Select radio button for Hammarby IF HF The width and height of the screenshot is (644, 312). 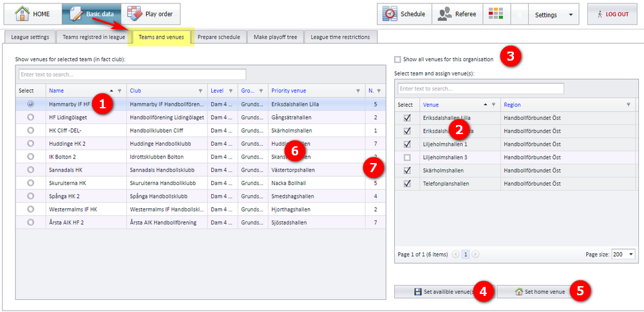coord(30,104)
